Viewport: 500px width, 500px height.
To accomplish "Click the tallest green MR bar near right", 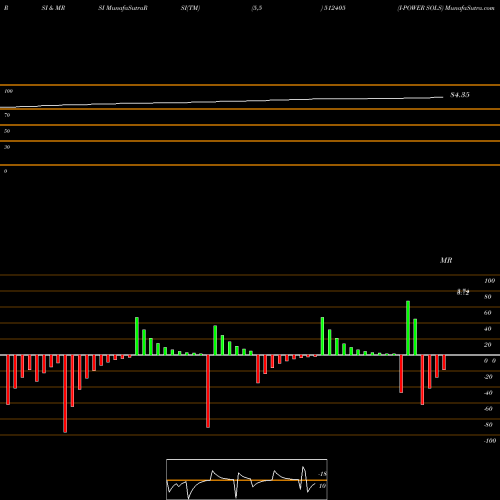I will point(408,328).
